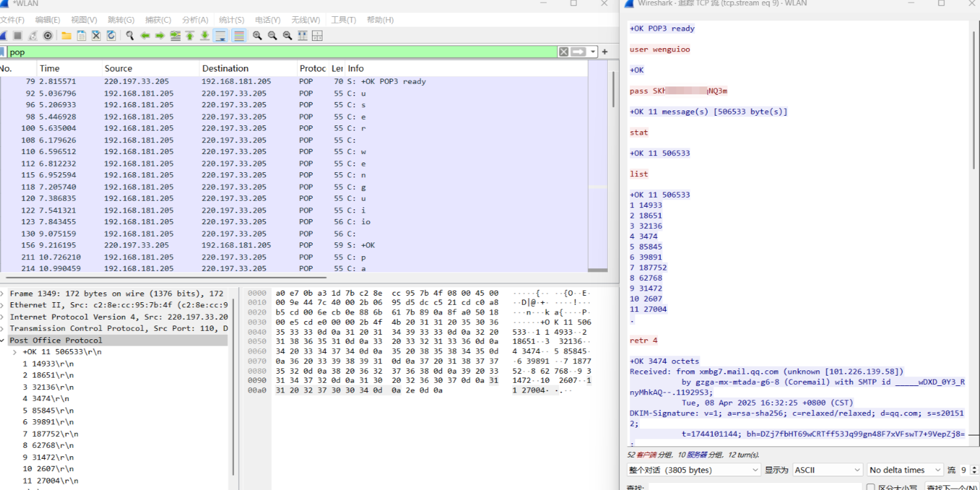Toggle auto-scroll during live capture icon
This screenshot has width=980, height=490.
(x=220, y=36)
